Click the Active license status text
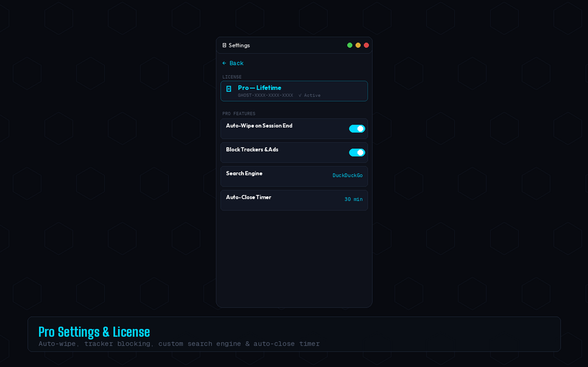Screen dimensions: 588x367 (310, 95)
